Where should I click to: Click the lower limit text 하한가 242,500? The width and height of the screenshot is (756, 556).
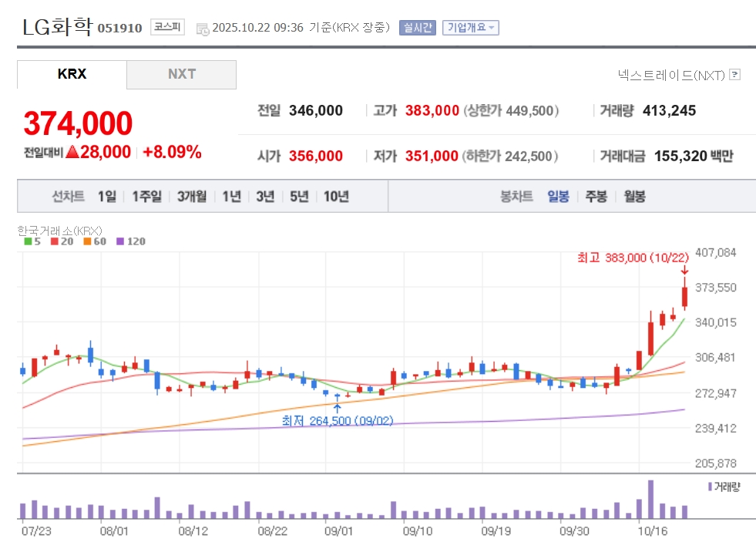509,156
